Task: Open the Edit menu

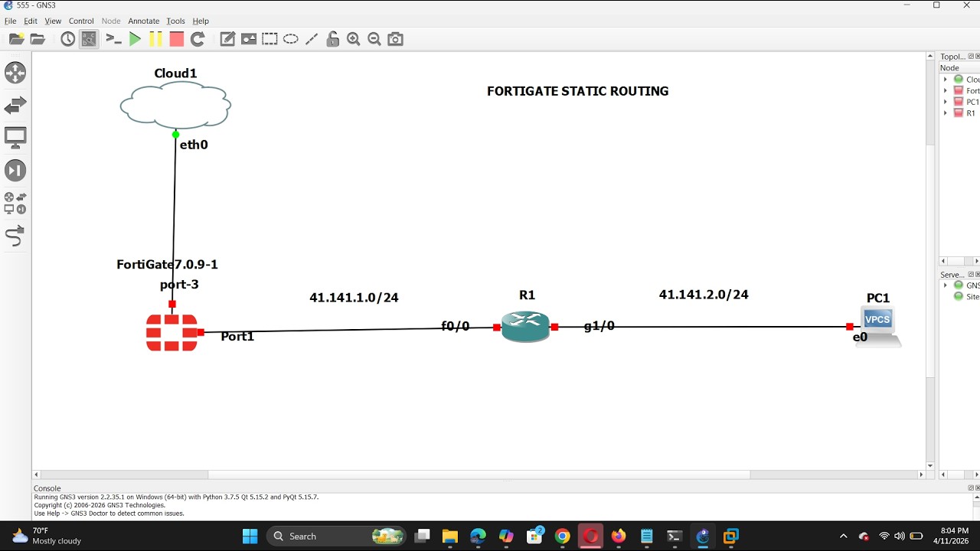Action: (x=31, y=21)
